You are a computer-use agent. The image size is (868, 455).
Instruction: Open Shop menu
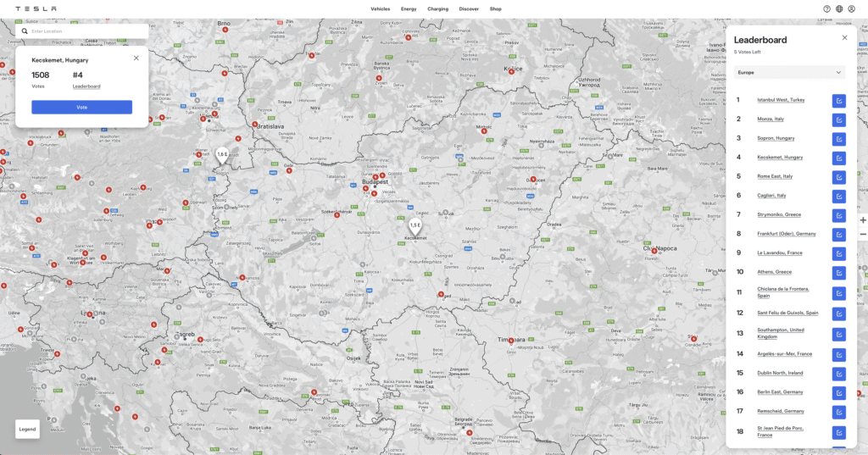click(495, 8)
